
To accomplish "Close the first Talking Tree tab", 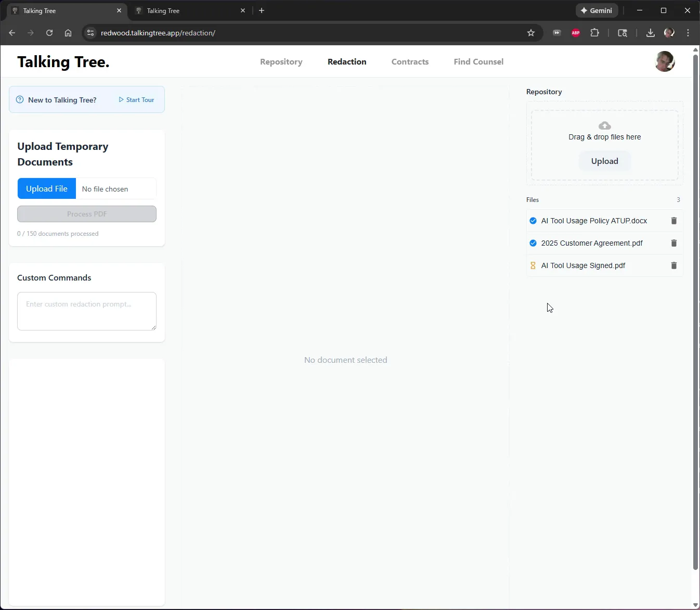I will (119, 10).
